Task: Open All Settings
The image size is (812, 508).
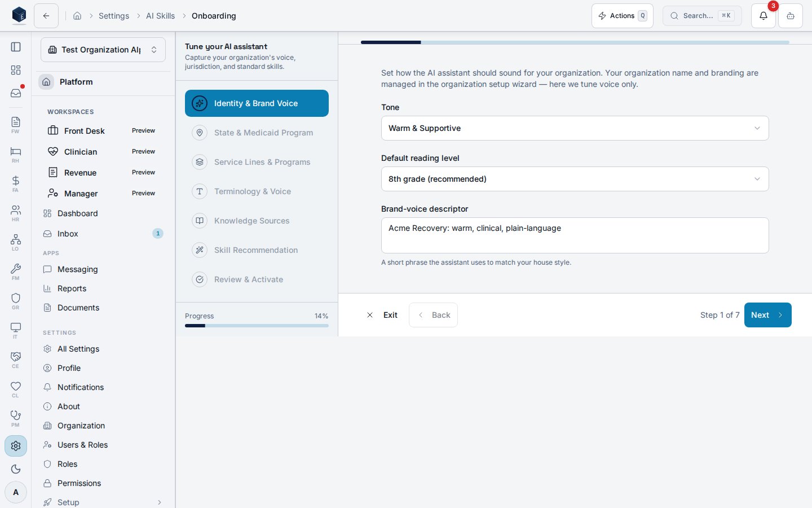Action: click(103, 349)
